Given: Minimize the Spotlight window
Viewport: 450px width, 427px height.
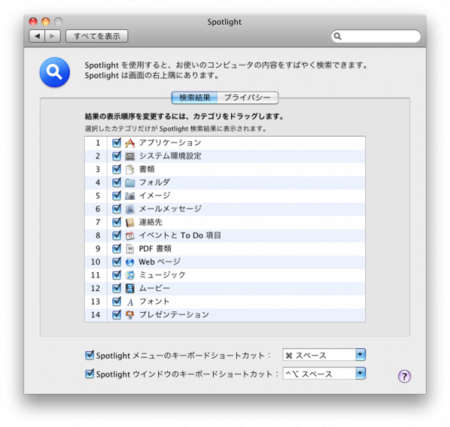Looking at the screenshot, I should coord(46,22).
